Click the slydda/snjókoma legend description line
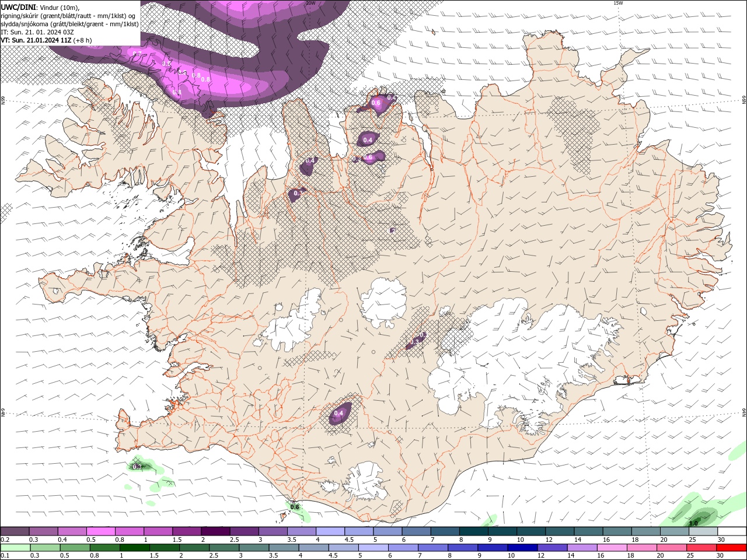 70,24
